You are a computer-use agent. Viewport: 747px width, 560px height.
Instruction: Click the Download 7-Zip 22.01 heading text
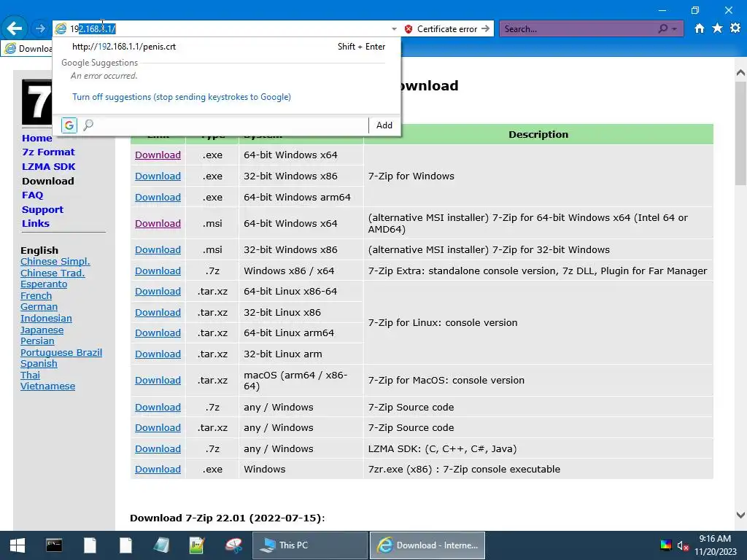(x=228, y=518)
